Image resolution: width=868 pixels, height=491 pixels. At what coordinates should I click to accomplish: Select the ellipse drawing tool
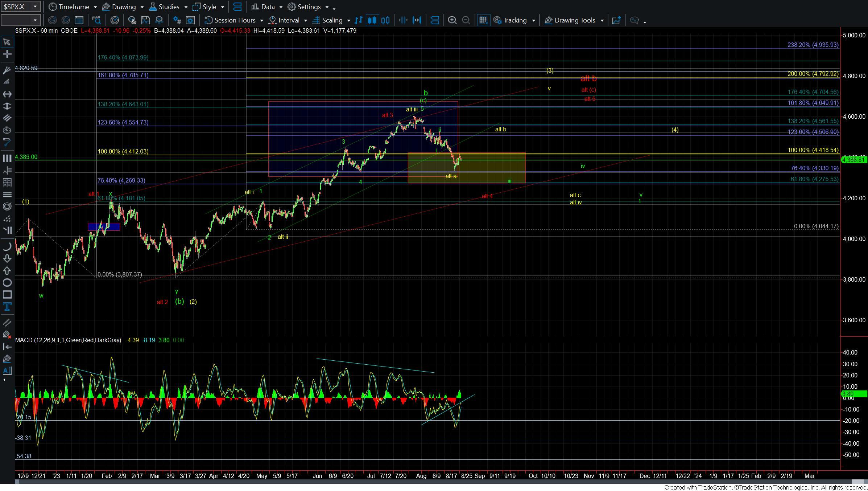[x=7, y=283]
